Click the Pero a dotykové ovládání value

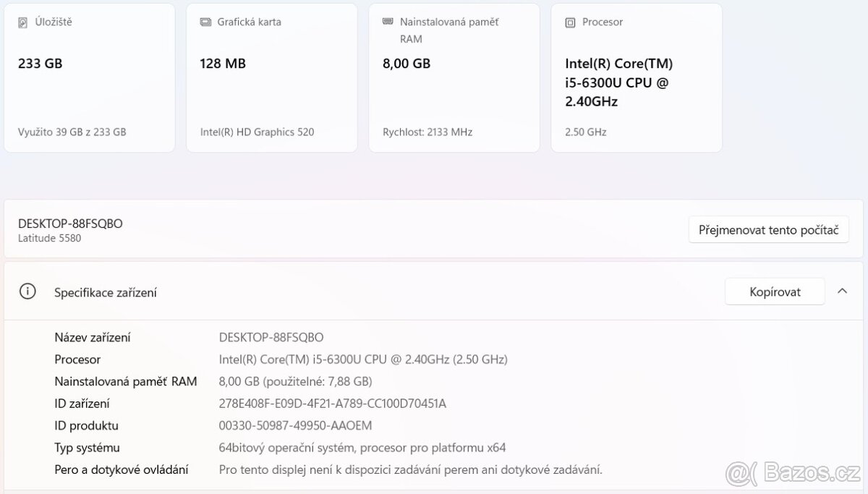coord(410,470)
